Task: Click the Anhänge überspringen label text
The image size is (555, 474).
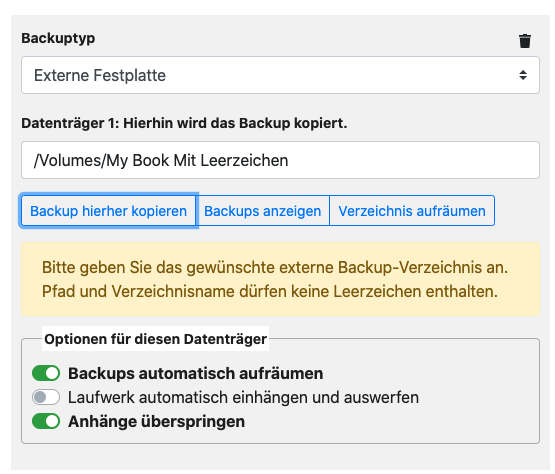Action: pos(156,422)
